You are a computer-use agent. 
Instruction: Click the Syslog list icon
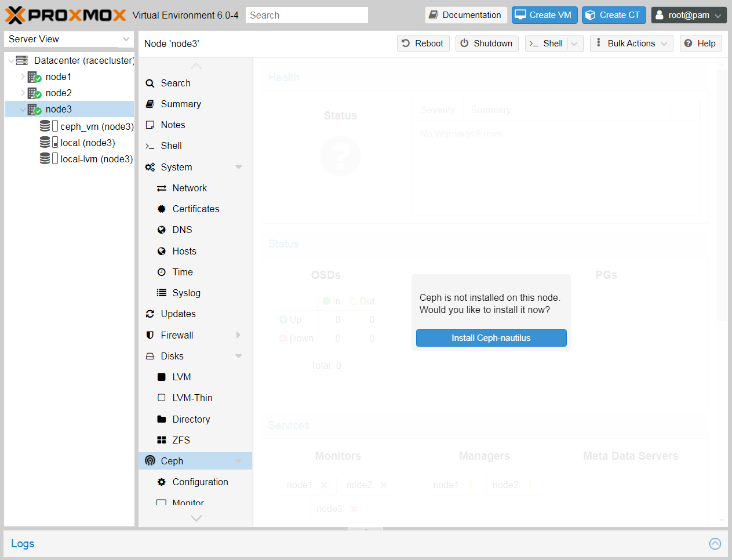click(162, 293)
